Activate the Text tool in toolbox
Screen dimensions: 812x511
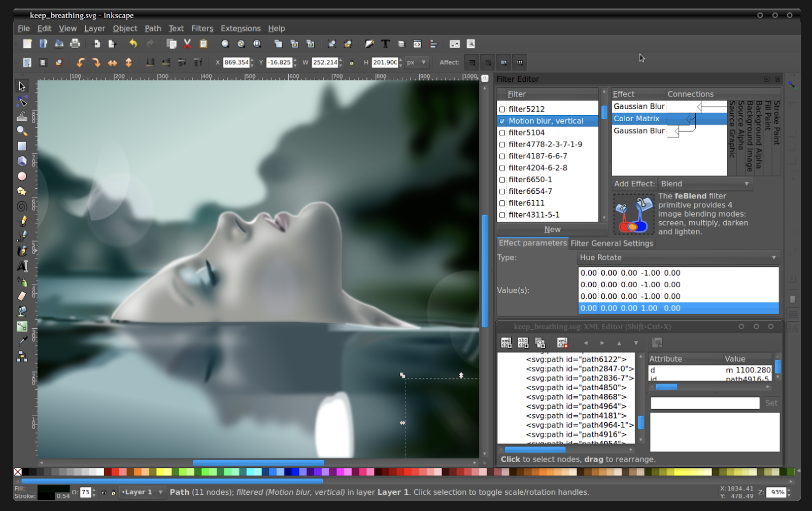[x=22, y=266]
